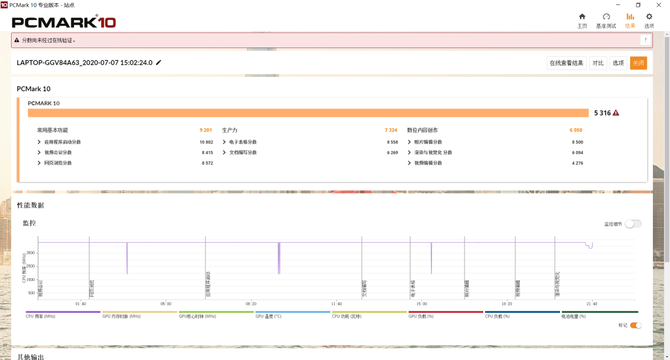
Task: Toggle the monitoring details (监控细节) switch
Action: tap(633, 224)
